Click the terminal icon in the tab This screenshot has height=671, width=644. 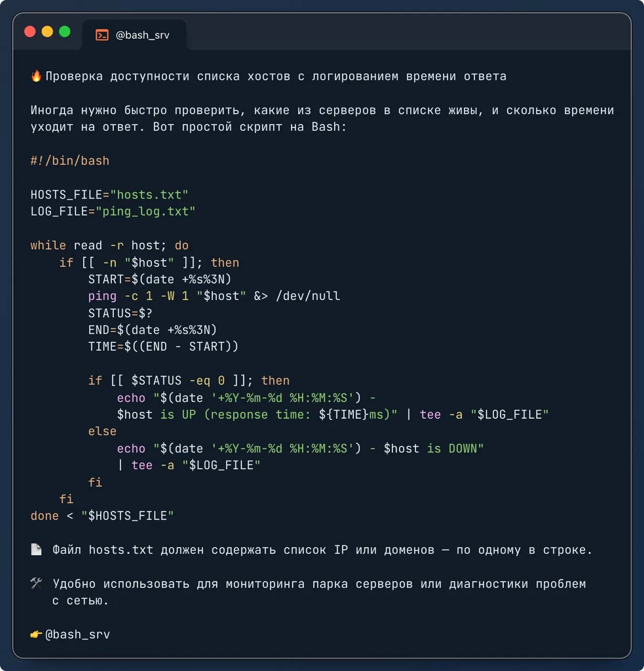tap(102, 35)
